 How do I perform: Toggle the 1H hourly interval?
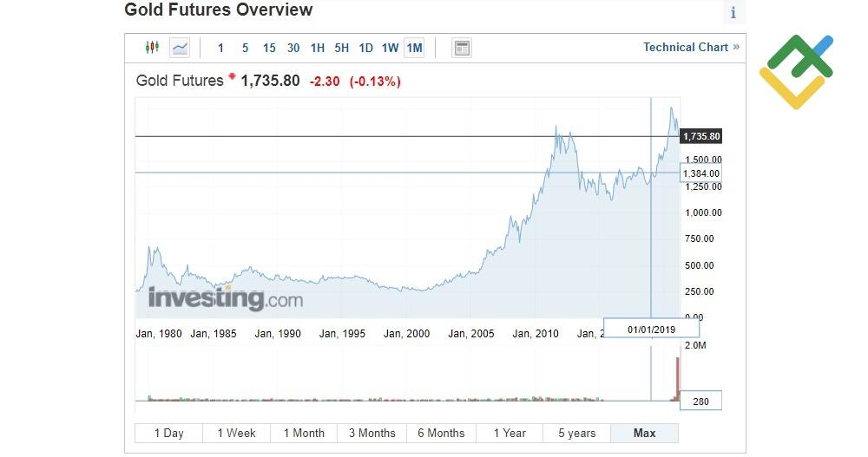[318, 48]
